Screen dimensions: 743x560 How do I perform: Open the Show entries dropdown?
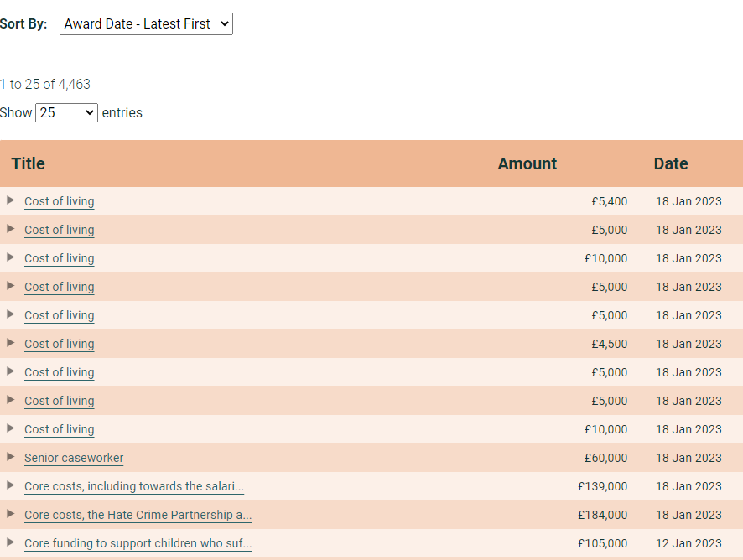point(65,111)
